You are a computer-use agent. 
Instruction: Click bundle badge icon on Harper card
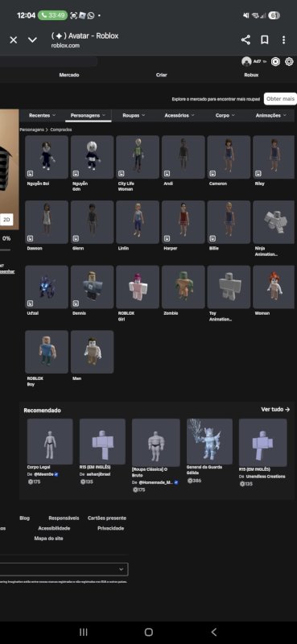click(167, 238)
